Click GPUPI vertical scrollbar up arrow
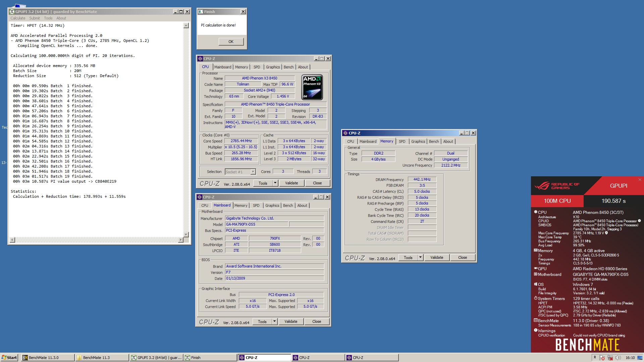The height and width of the screenshot is (362, 644). point(186,25)
